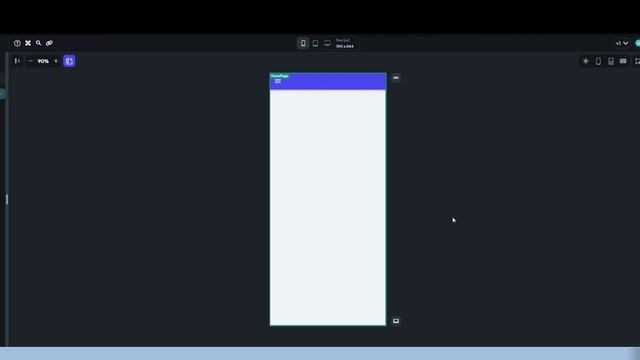Open keyboard shortcuts command icon

(28, 43)
